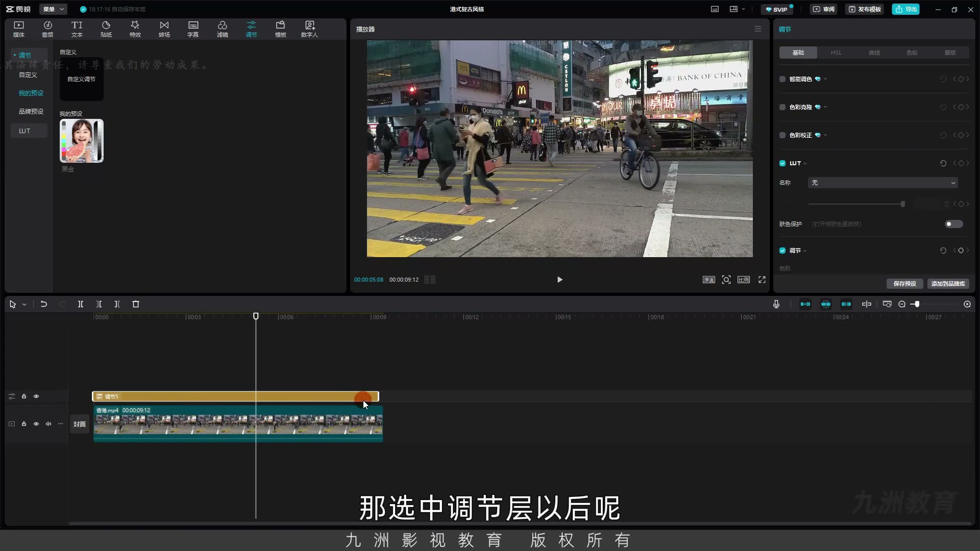The image size is (980, 551).
Task: Collapse the LUT section arrow
Action: 805,164
